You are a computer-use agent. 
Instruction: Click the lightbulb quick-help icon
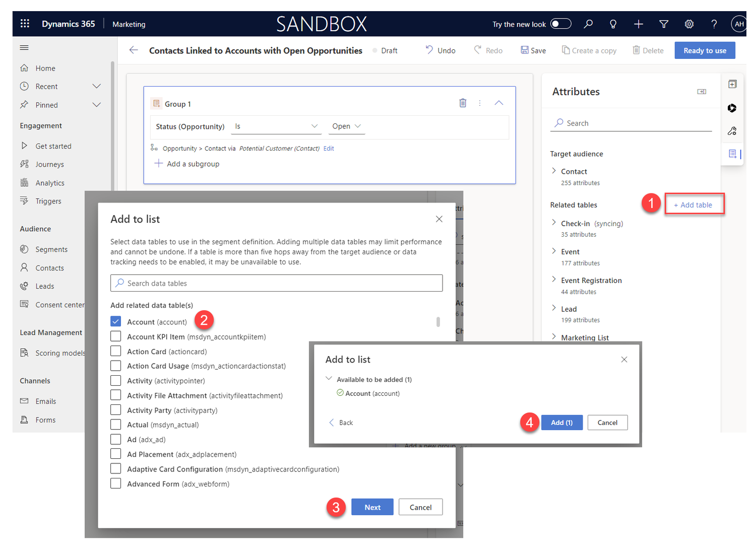(613, 24)
